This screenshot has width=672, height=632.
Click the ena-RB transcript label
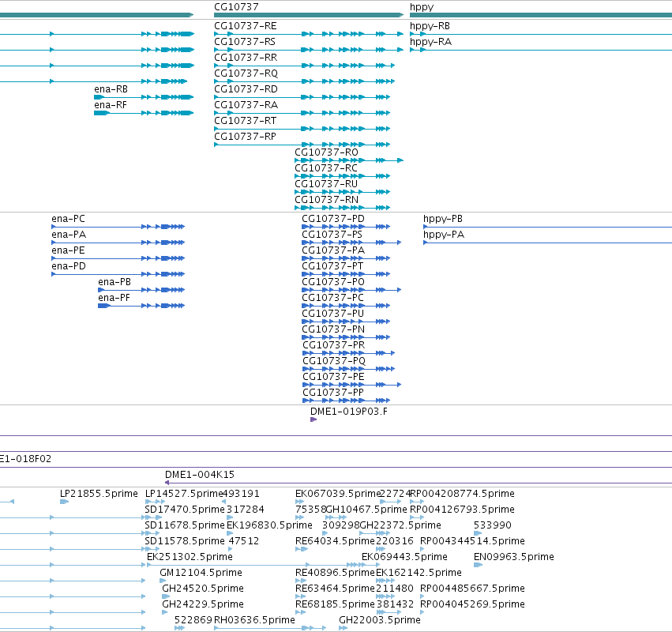tap(111, 89)
